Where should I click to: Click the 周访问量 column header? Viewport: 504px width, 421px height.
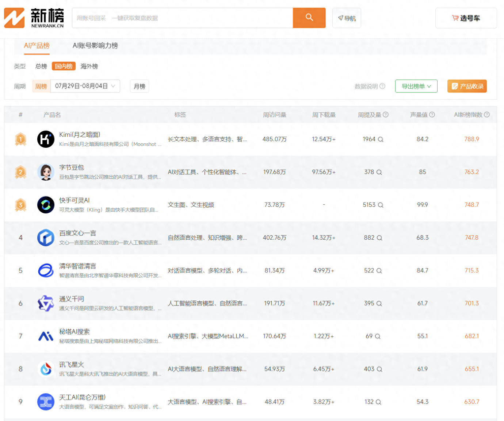(275, 115)
